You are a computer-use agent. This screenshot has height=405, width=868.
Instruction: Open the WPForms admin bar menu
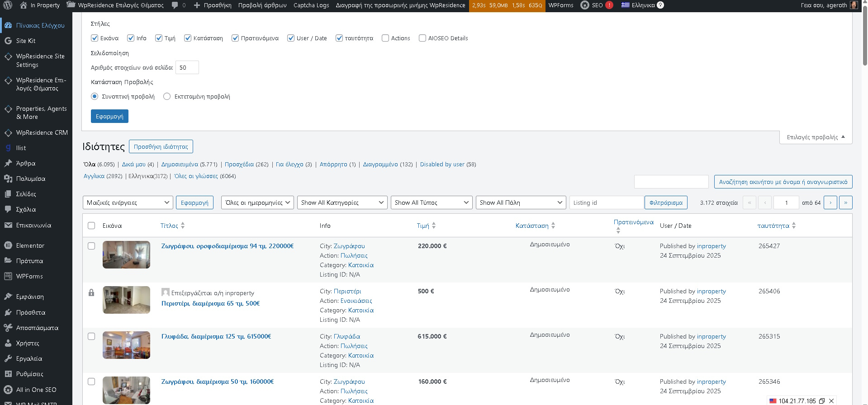(x=561, y=5)
